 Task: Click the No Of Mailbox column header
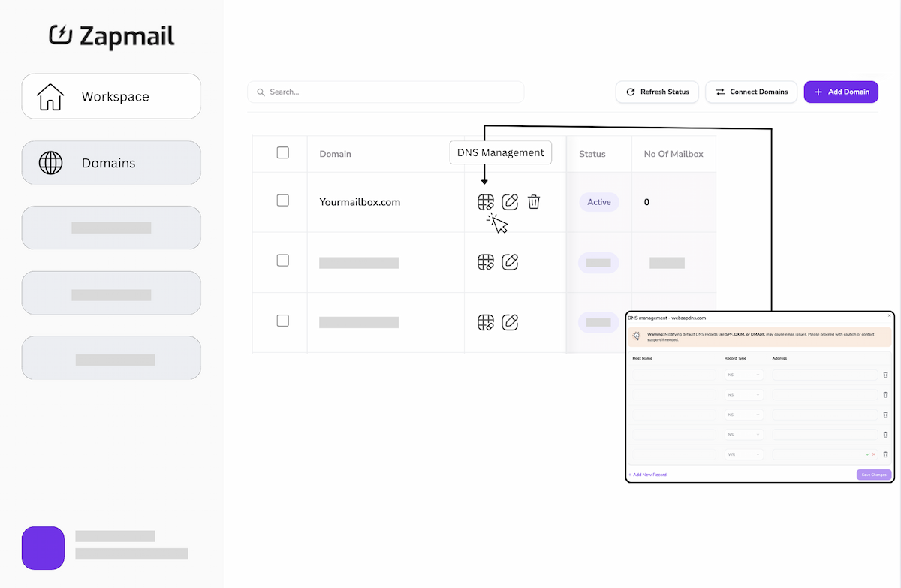[x=673, y=154]
